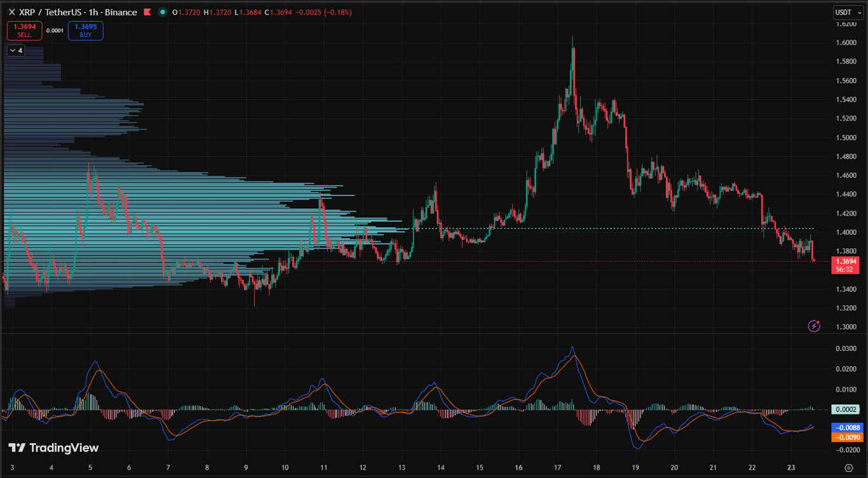
Task: Click the TradingView logo
Action: [x=53, y=448]
